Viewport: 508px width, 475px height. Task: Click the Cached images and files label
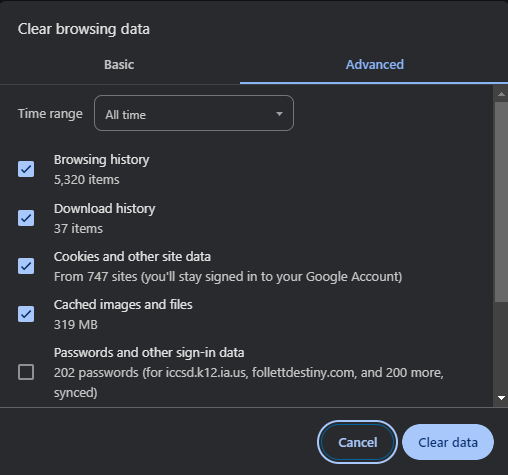point(123,305)
